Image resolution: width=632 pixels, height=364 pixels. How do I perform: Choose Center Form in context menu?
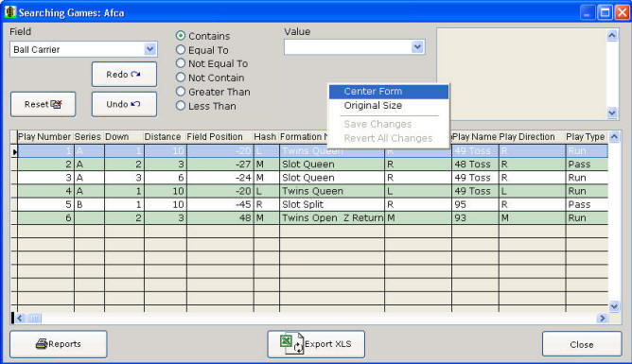(389, 92)
